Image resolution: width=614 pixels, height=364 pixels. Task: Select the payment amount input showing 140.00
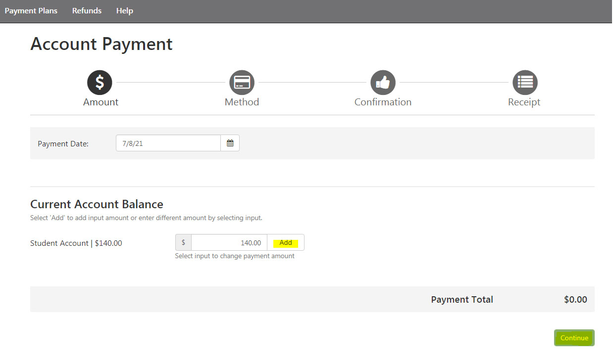229,243
